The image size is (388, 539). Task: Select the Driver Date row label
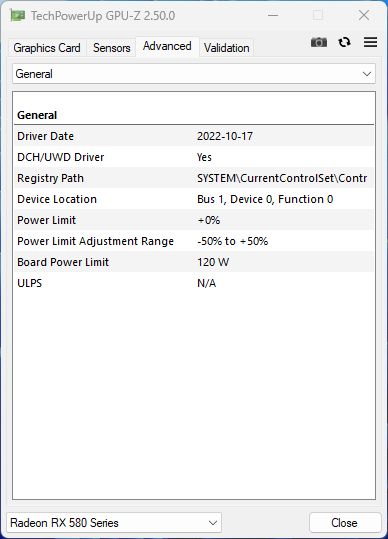point(45,136)
